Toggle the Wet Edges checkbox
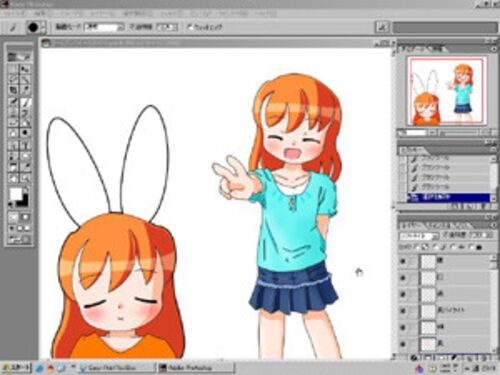This screenshot has width=500, height=375. coord(190,27)
